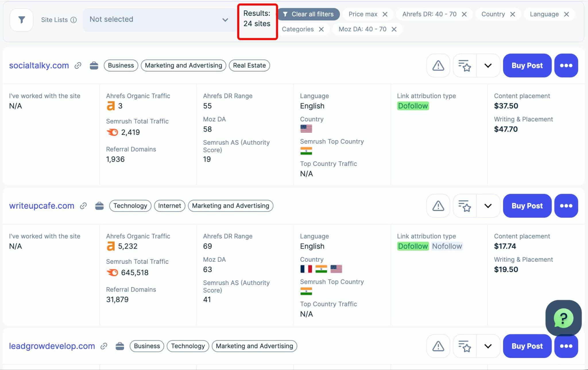Show the Site Lists info tooltip icon
This screenshot has height=370, width=588.
click(73, 20)
